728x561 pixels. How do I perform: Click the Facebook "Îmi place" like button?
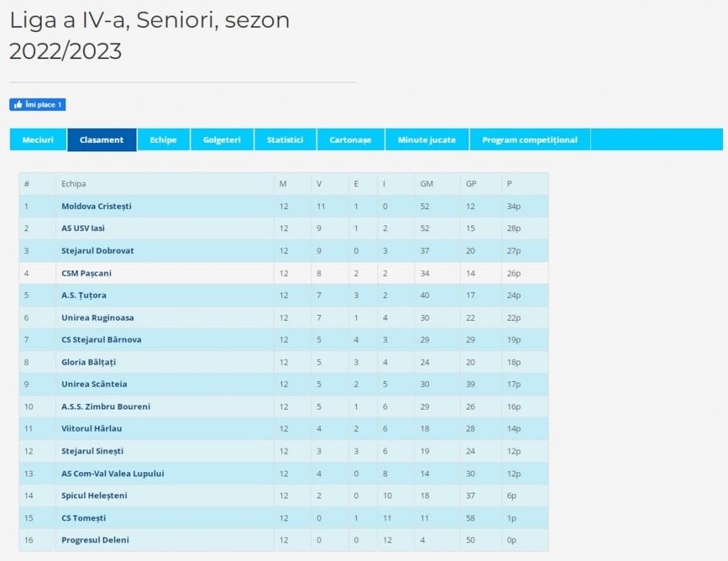click(x=37, y=105)
